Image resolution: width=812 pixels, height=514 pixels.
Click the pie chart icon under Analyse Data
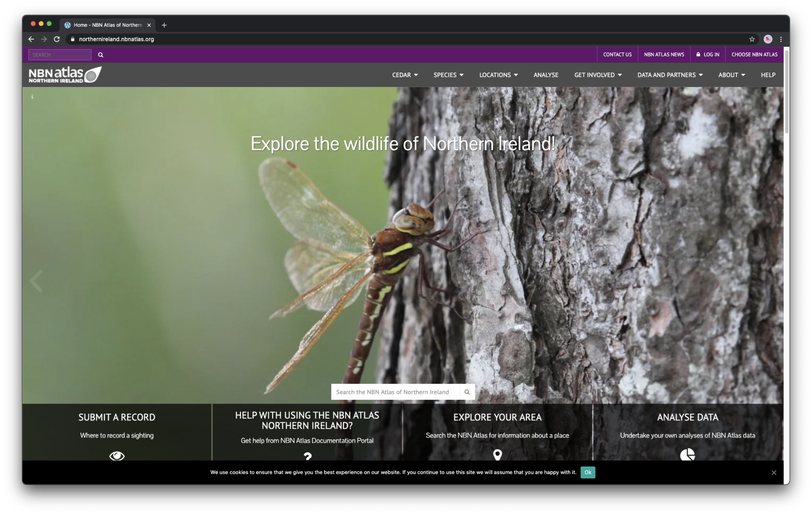(687, 454)
